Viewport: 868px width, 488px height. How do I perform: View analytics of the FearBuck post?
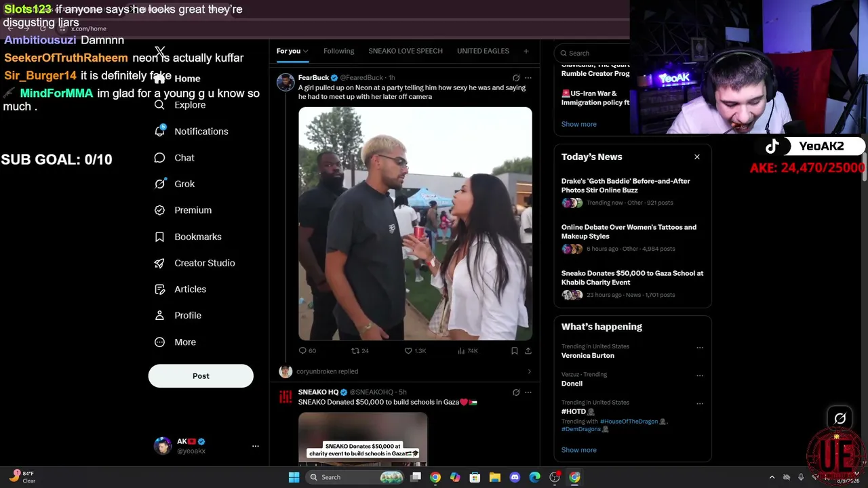tap(461, 350)
